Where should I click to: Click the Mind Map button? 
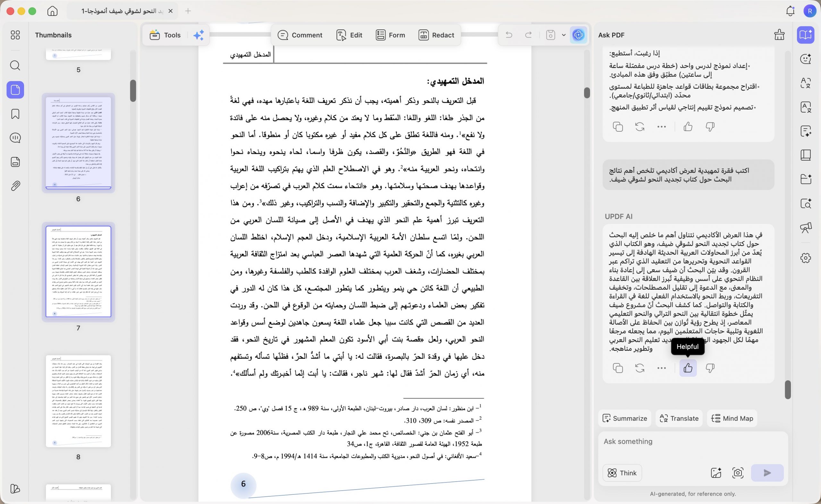[x=732, y=418]
